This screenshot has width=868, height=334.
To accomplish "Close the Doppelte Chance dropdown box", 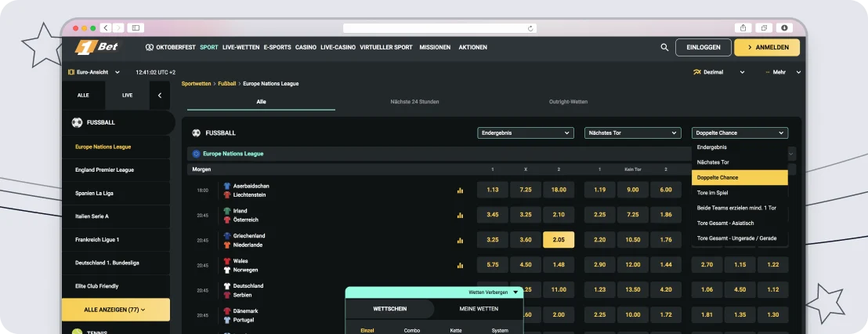I will pos(740,133).
